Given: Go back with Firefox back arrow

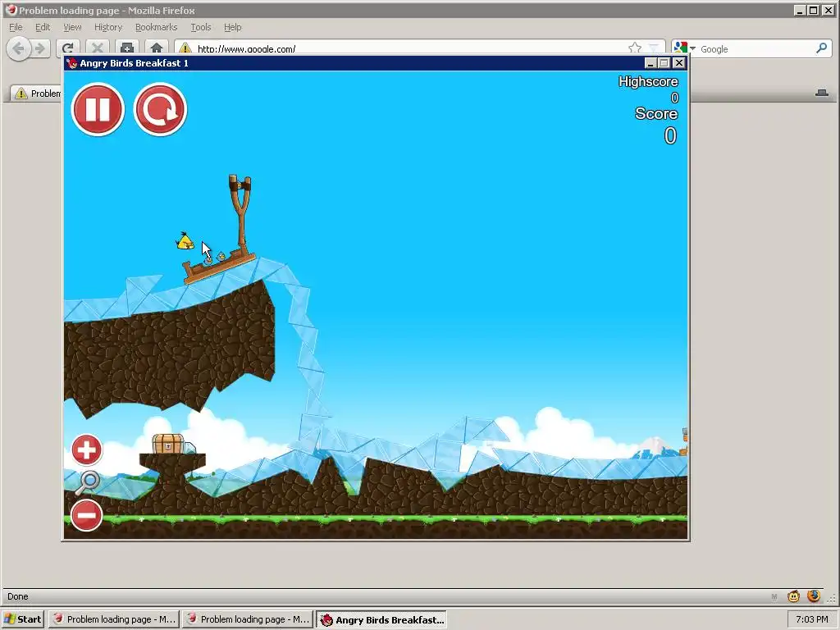Looking at the screenshot, I should click(19, 48).
